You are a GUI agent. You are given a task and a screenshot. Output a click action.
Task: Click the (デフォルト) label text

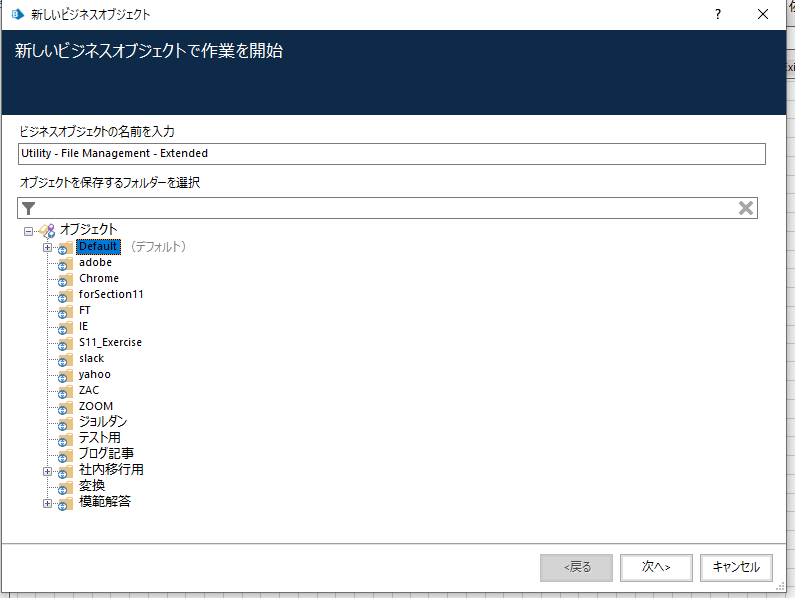click(x=158, y=247)
